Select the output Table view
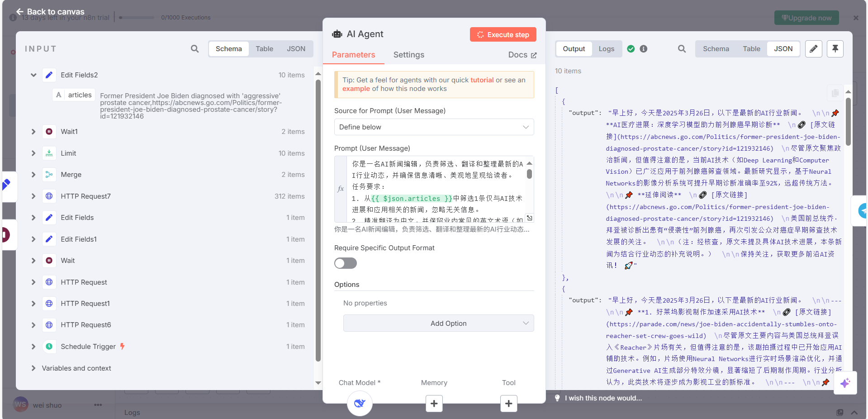 point(751,49)
